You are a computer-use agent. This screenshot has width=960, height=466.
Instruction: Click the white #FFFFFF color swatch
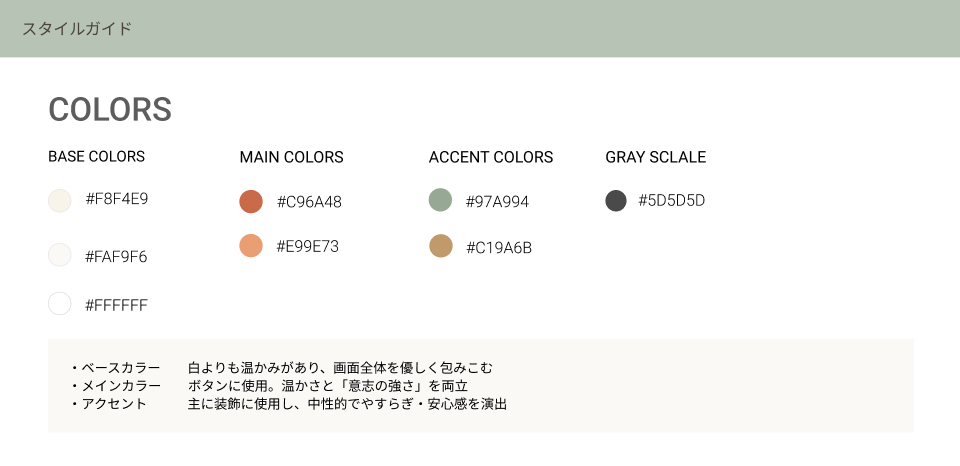click(x=60, y=303)
